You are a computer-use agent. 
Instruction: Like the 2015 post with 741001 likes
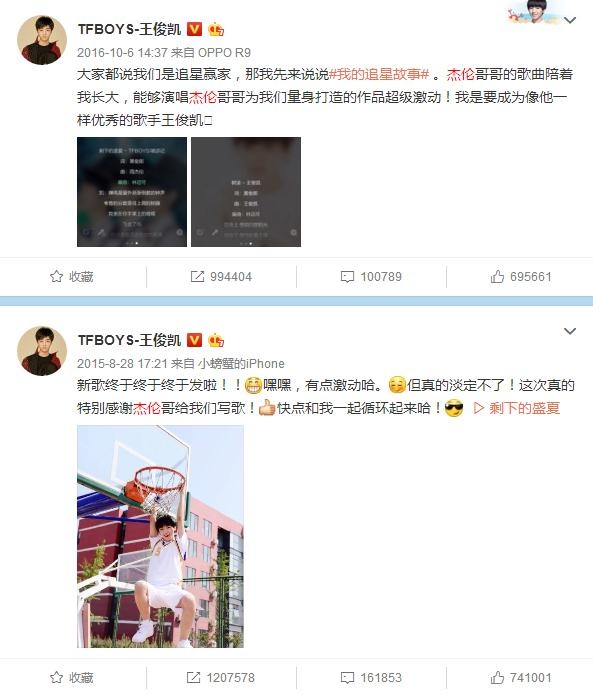(x=521, y=677)
